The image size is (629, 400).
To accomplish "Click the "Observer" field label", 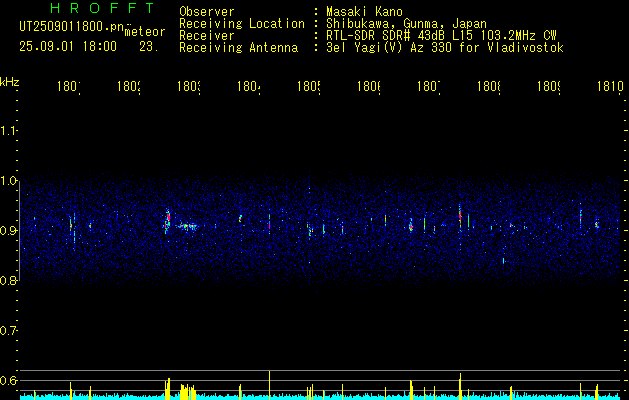I will click(x=207, y=11).
